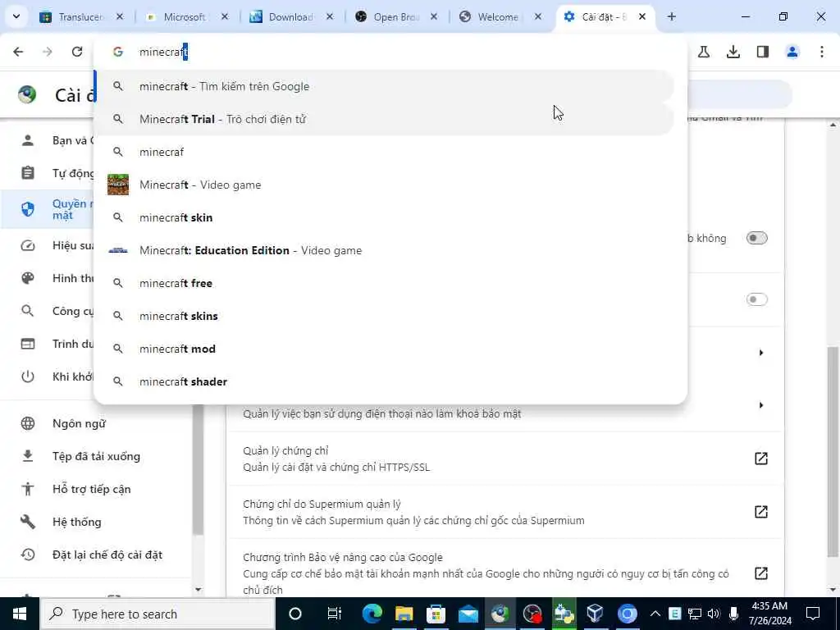Select the 'minecraf' suggestion
Viewport: 840px width, 630px height.
click(x=385, y=152)
